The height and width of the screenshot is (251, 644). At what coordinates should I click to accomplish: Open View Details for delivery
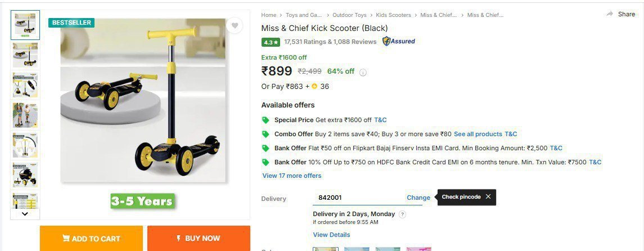tap(331, 235)
